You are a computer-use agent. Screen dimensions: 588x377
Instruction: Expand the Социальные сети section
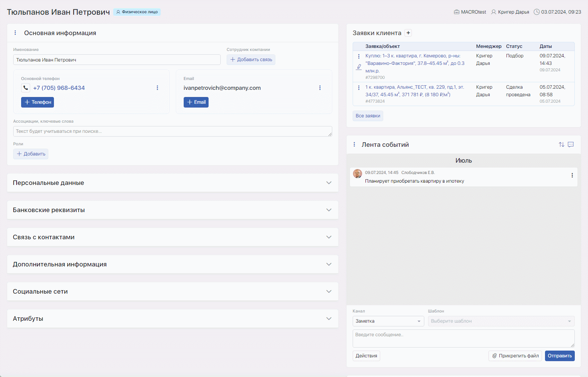(329, 291)
